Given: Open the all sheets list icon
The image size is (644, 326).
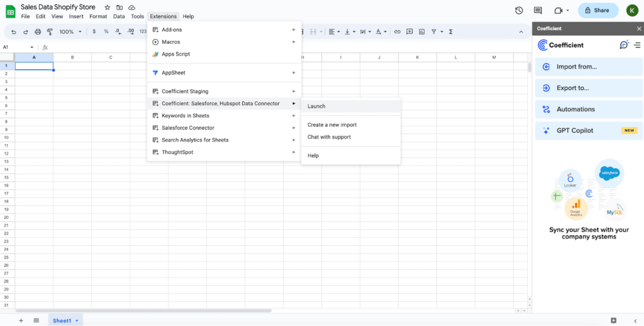Looking at the screenshot, I should (36, 321).
